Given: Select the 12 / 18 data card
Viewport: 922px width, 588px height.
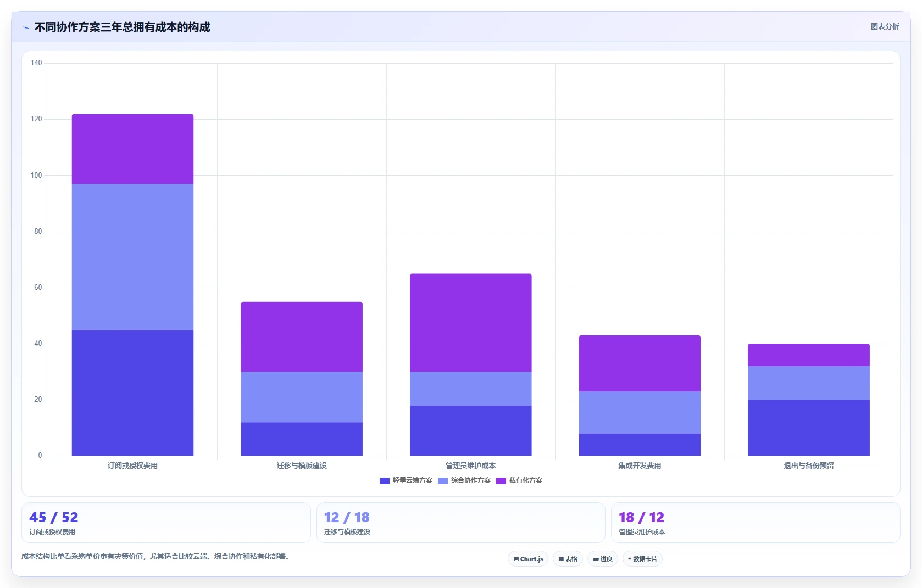Looking at the screenshot, I should pos(460,523).
